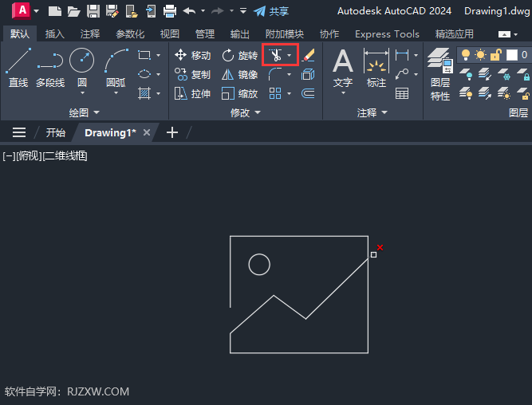The width and height of the screenshot is (532, 405).
Task: Click the Save As icon
Action: point(112,11)
